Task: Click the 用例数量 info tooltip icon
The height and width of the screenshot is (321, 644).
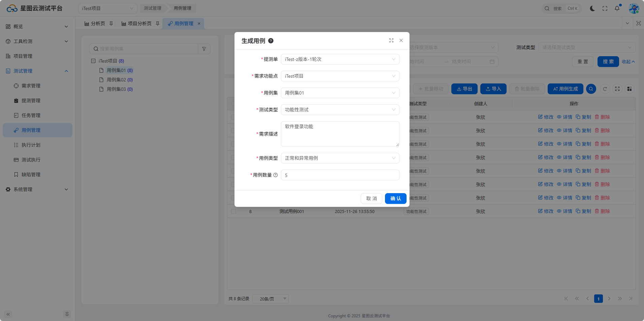Action: (276, 175)
